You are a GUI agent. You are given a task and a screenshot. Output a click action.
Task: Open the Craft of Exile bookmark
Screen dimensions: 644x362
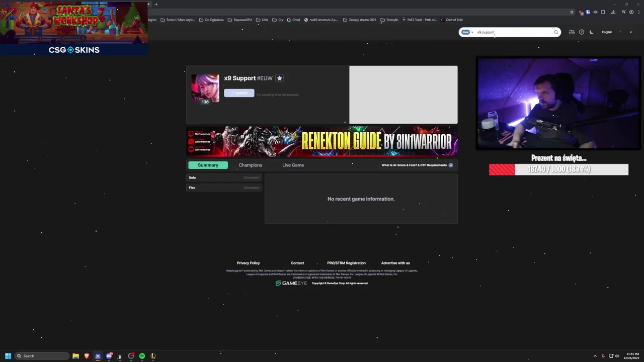(451, 20)
